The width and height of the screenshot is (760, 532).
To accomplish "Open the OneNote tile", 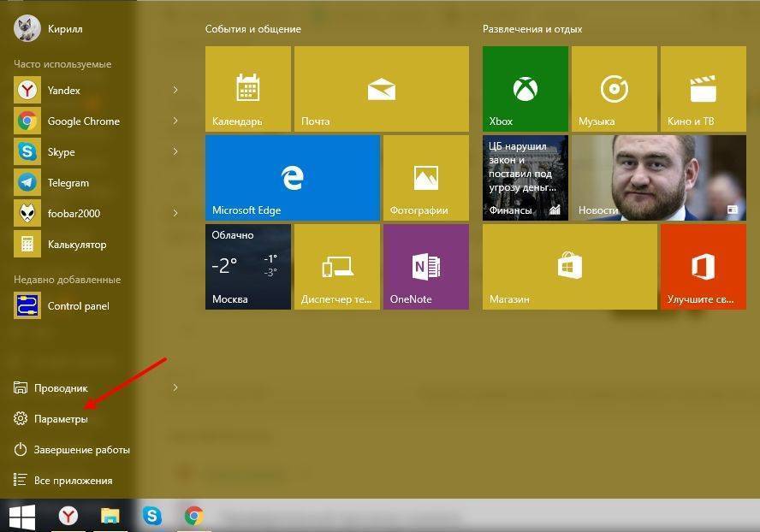I will coord(425,266).
